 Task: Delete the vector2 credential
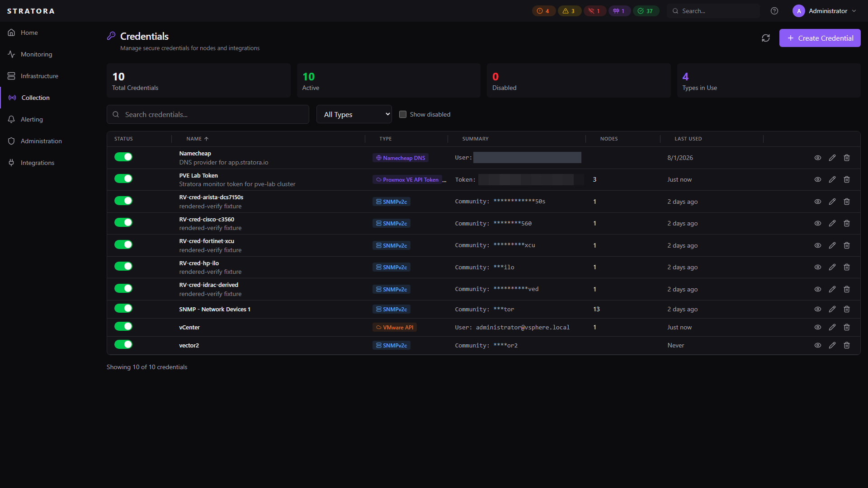pyautogui.click(x=847, y=345)
